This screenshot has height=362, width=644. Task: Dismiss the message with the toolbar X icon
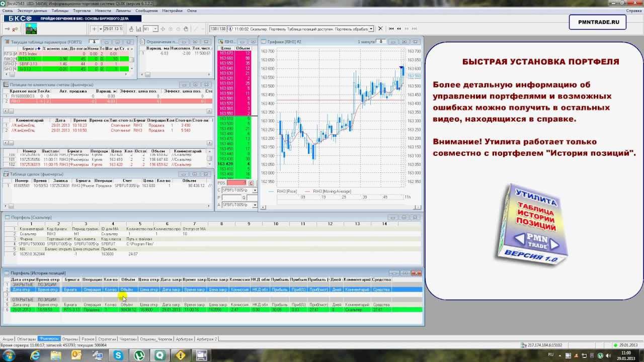[380, 29]
